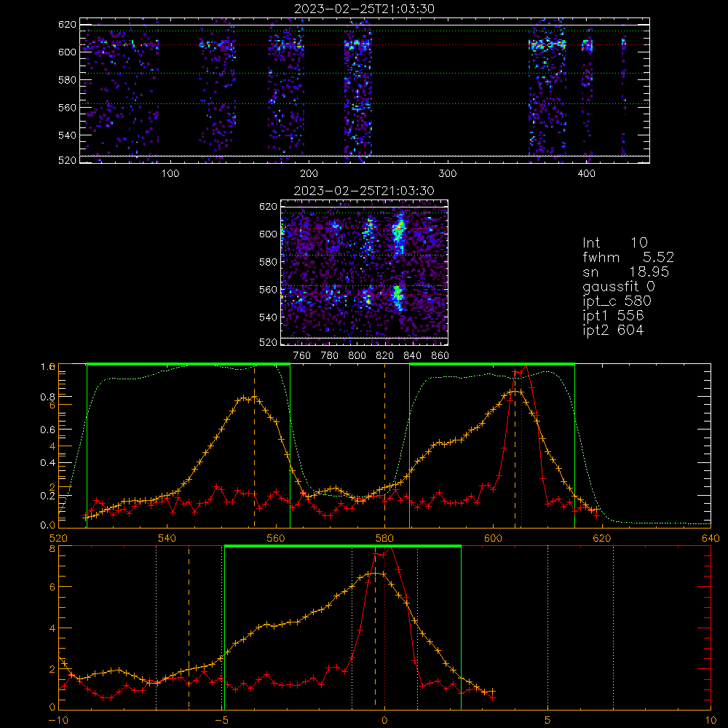Viewport: 728px width, 728px height.
Task: Click x-axis label -5 on bottom plot
Action: click(222, 720)
